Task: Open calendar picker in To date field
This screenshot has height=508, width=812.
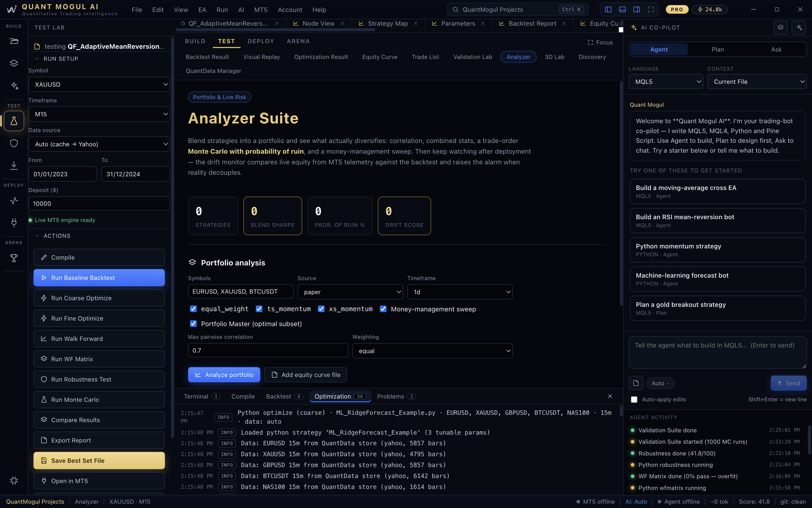Action: [161, 174]
